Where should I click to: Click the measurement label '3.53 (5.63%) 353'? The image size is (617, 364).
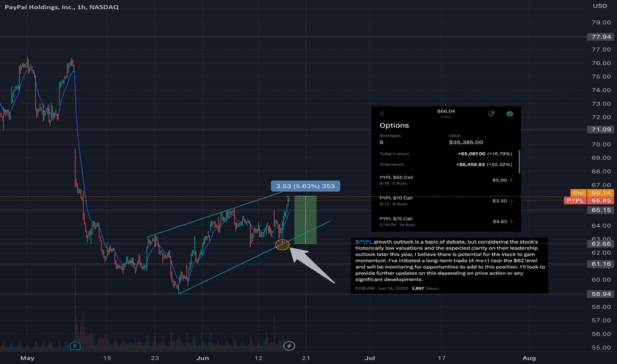coord(305,186)
